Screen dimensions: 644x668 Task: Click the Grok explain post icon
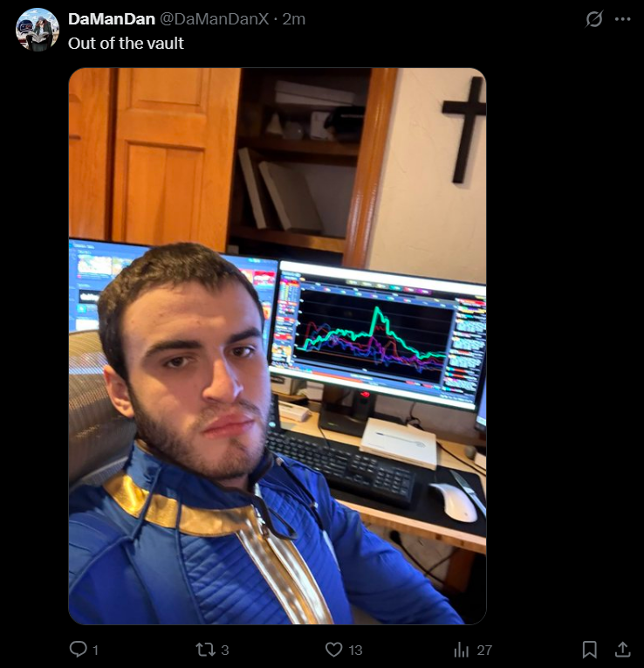tap(594, 18)
